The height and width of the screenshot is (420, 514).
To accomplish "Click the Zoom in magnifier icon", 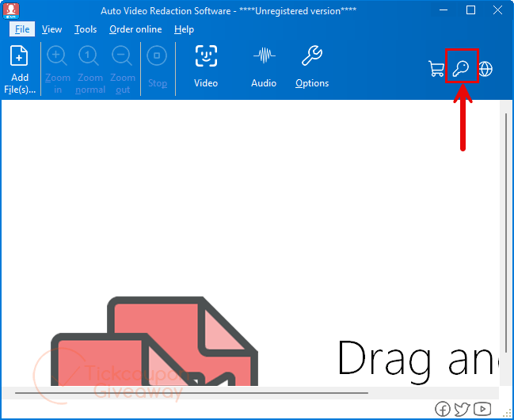I will (x=57, y=55).
